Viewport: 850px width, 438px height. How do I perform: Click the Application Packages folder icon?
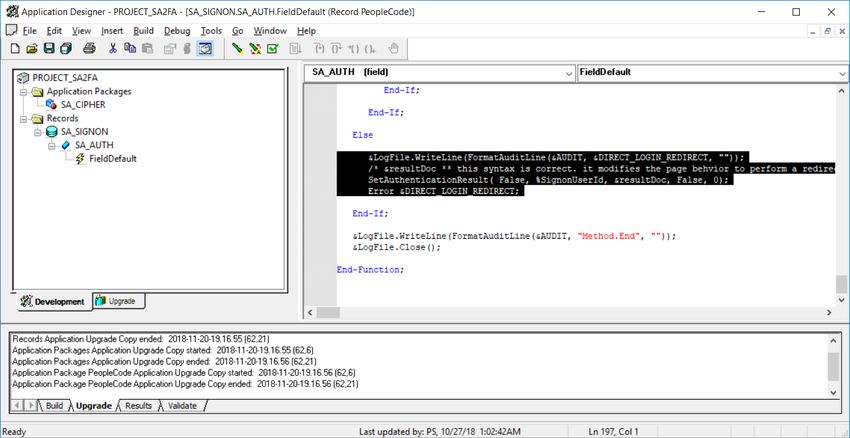tap(37, 92)
